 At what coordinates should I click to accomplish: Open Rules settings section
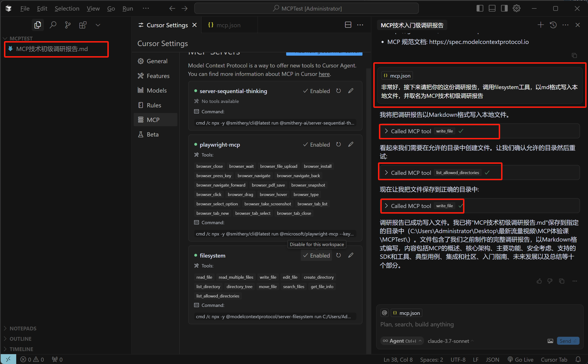coord(156,105)
